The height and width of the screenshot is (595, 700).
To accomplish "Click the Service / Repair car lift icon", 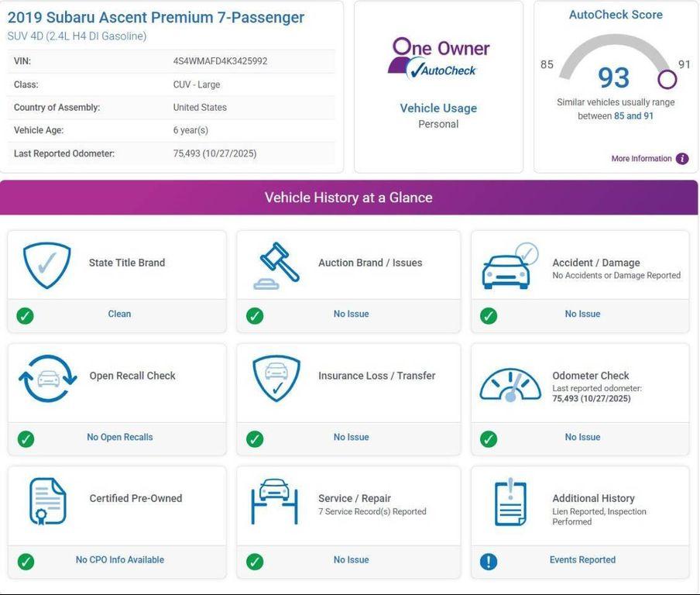I will click(x=274, y=500).
